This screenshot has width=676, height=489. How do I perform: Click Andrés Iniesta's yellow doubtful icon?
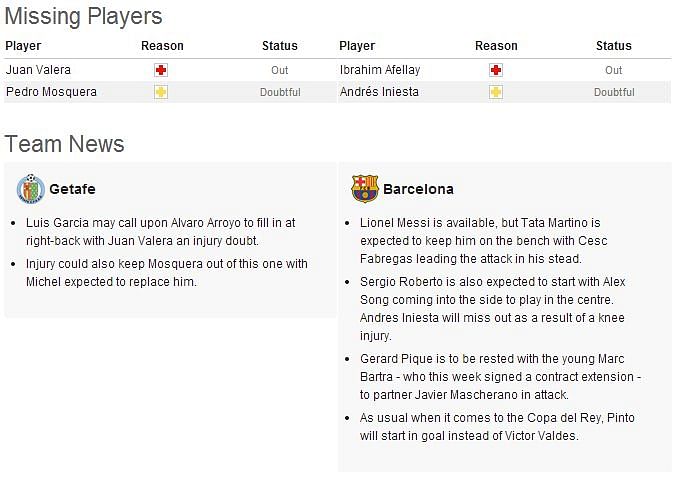pyautogui.click(x=495, y=92)
